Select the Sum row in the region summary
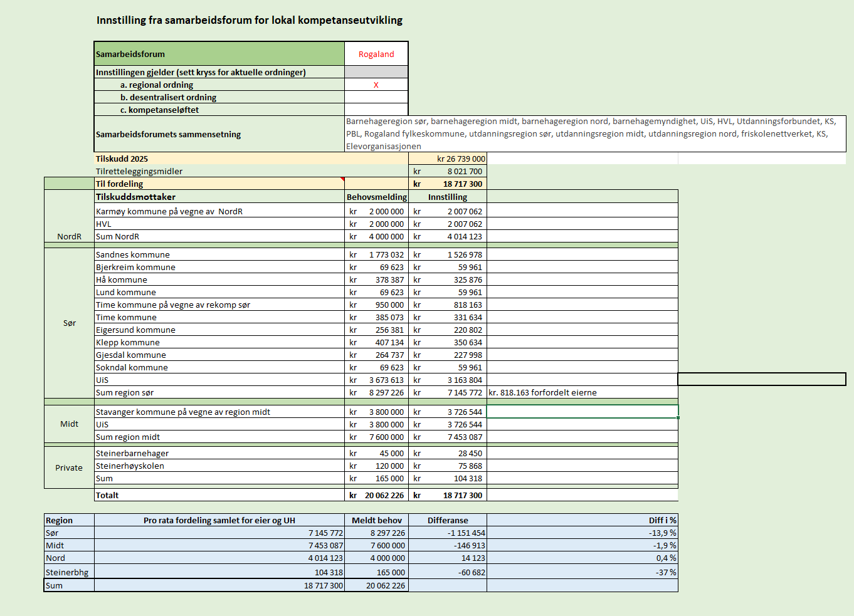This screenshot has height=616, width=854. point(361,585)
